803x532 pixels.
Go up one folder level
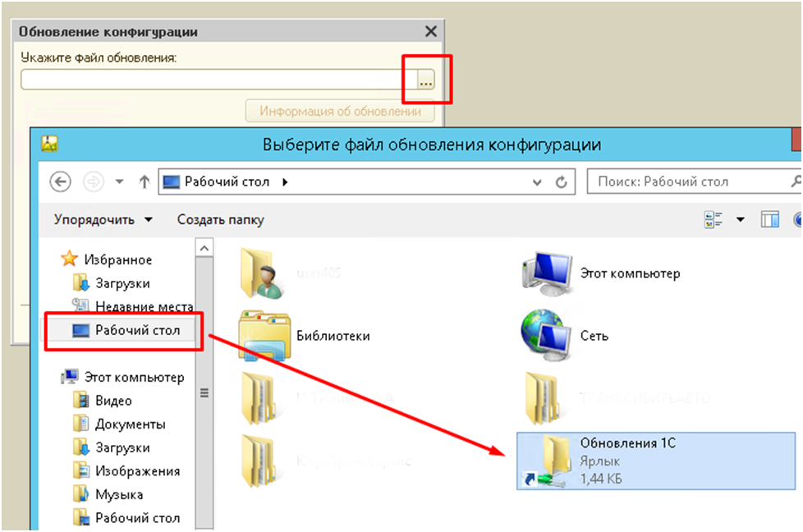coord(145,181)
